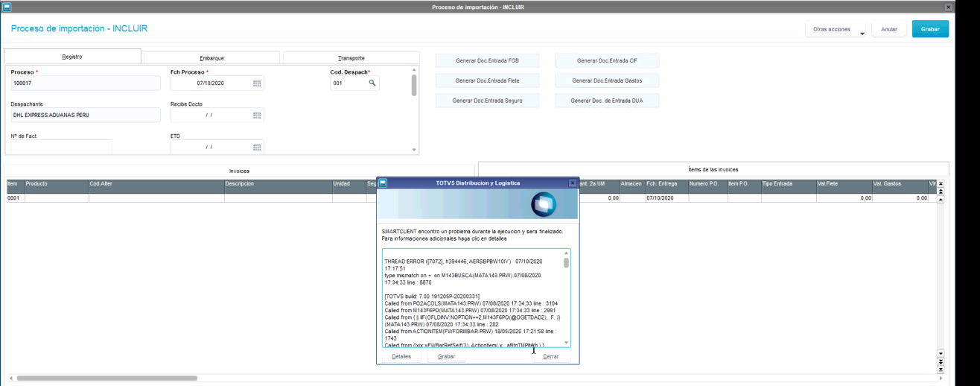Image resolution: width=980 pixels, height=386 pixels.
Task: Click the Proceso input field
Action: coord(86,83)
